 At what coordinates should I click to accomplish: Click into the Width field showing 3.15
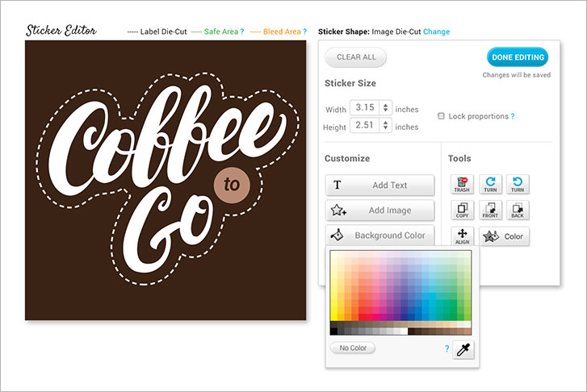tap(365, 108)
